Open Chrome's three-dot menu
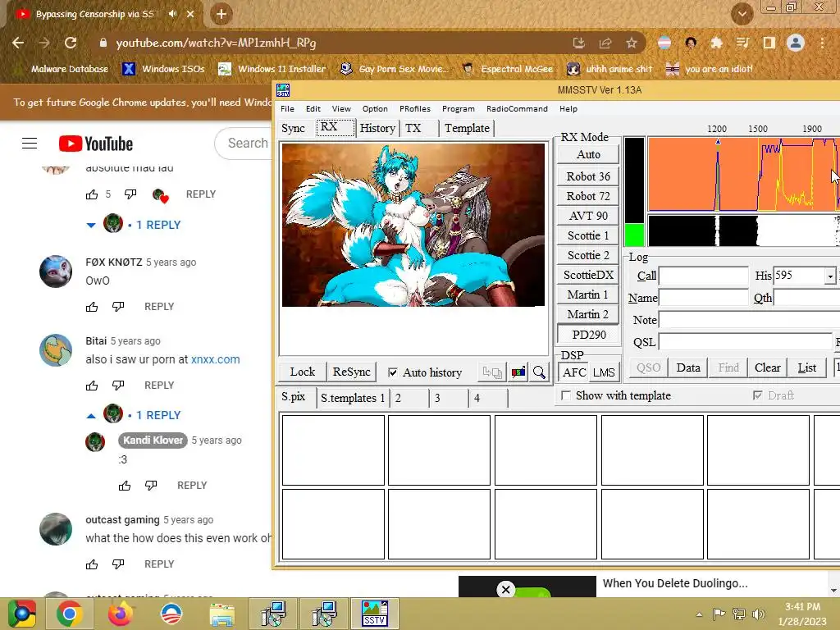This screenshot has height=630, width=840. [822, 43]
